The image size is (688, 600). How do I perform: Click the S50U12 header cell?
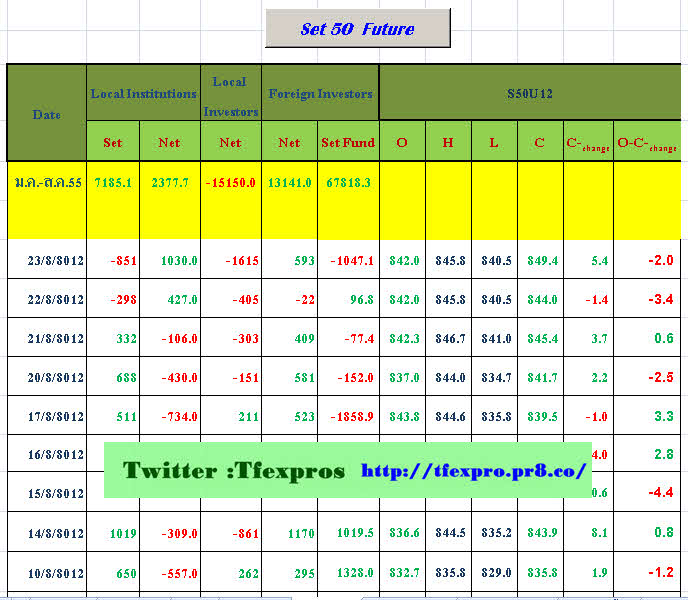point(529,93)
